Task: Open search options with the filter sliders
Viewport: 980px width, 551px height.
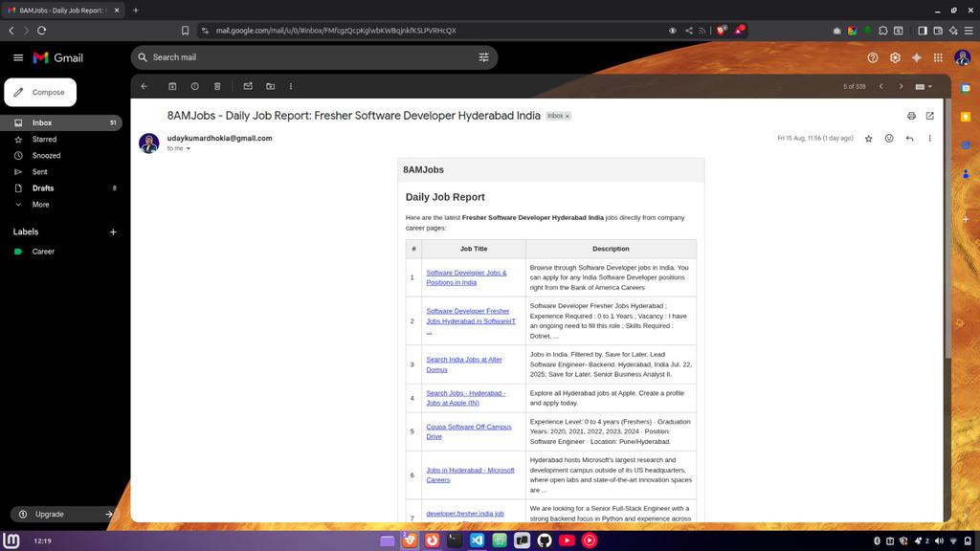Action: [x=484, y=57]
